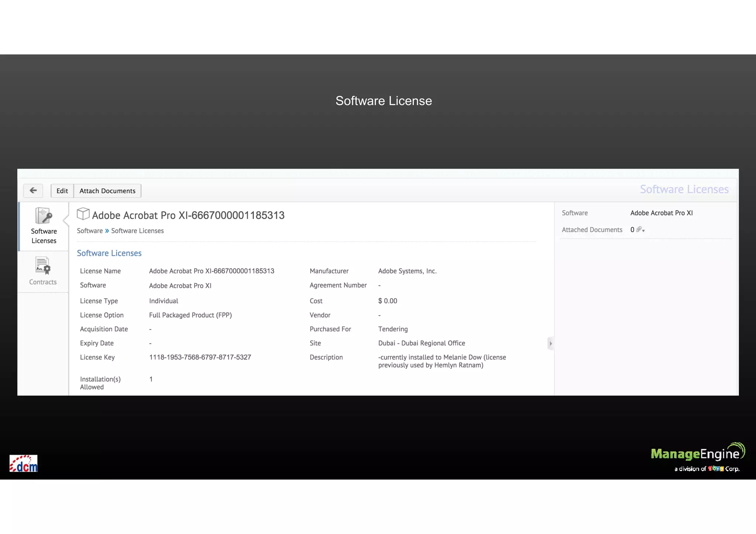Click License Name value Adobe Acrobat Pro XI-6667000001185313
This screenshot has height=534, width=756.
tap(212, 271)
